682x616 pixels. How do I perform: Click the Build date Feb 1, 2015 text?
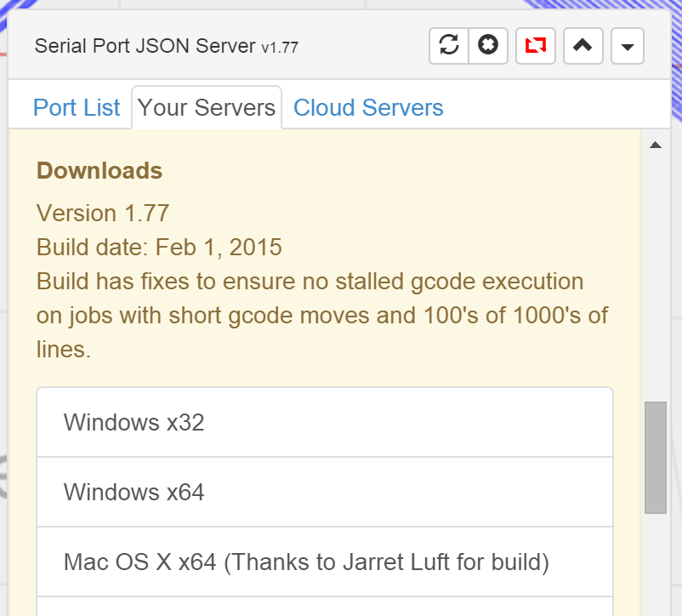point(159,247)
